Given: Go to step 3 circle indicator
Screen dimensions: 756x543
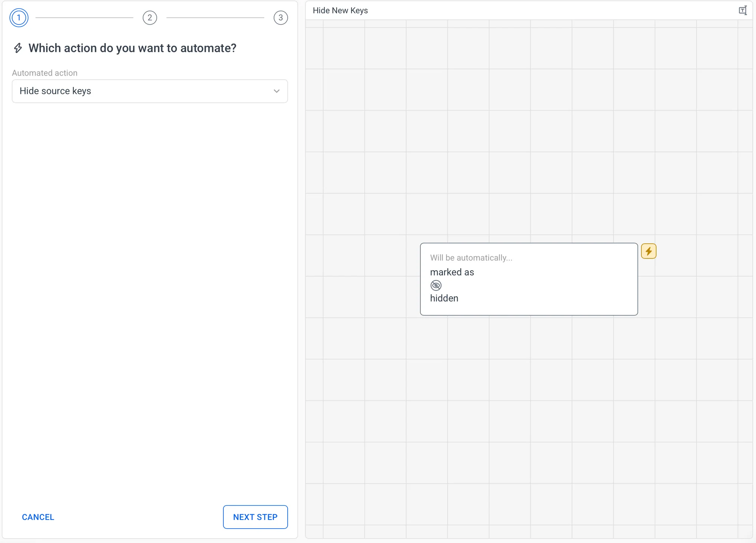Looking at the screenshot, I should coord(280,18).
